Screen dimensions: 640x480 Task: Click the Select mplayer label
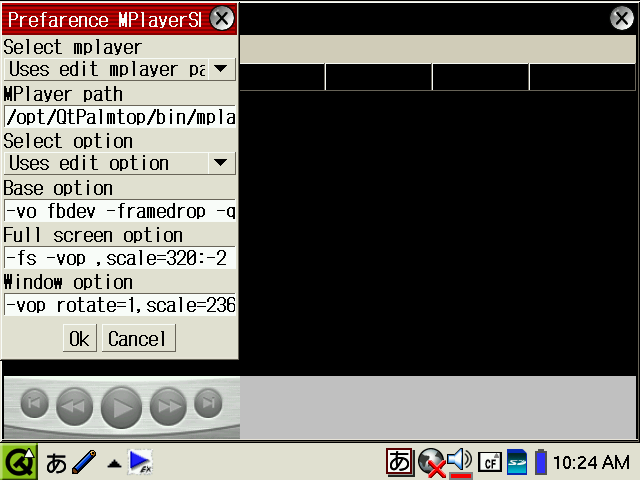[x=73, y=47]
